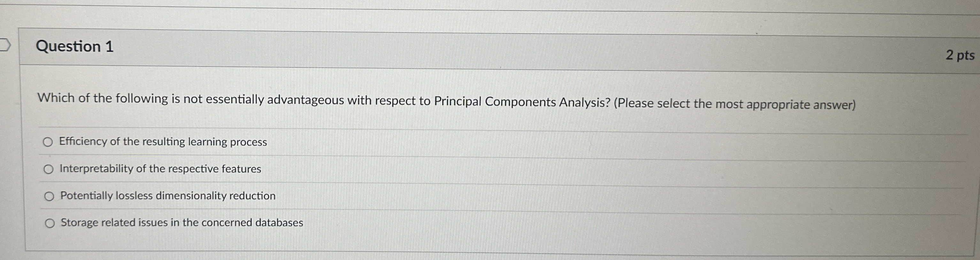This screenshot has width=980, height=260.
Task: Click the "Interpretability of the respective features" label text
Action: (x=160, y=170)
